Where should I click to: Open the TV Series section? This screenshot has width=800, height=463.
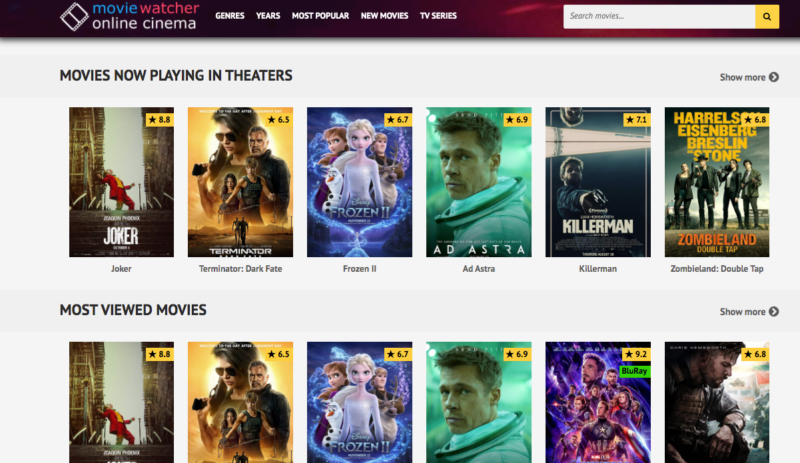438,16
